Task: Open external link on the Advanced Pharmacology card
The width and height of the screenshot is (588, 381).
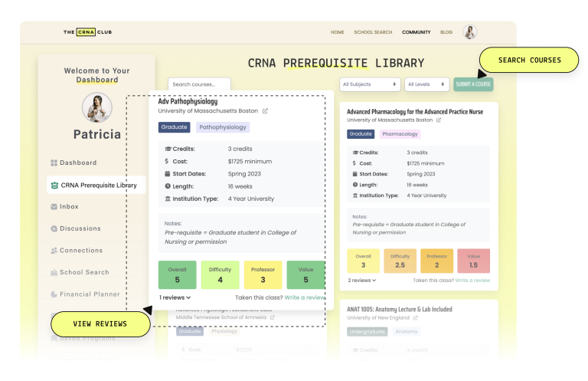Action: tap(439, 120)
